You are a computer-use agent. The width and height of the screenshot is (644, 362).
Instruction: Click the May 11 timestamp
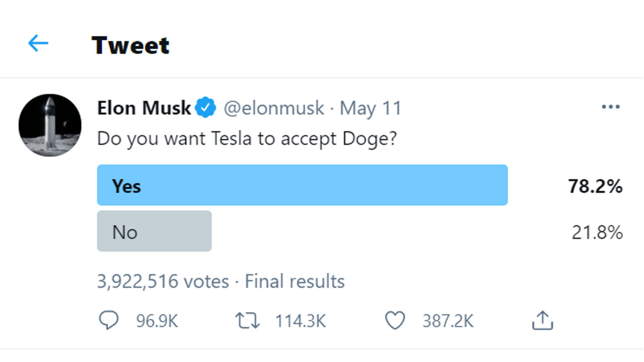[371, 108]
